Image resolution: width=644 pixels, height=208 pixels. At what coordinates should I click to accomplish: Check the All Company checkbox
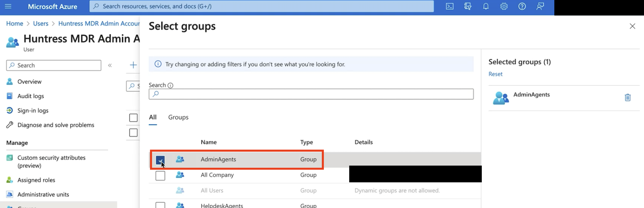pos(160,175)
